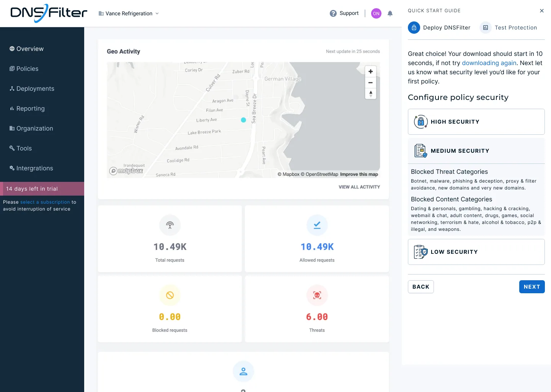Click the High Security padlock icon

pos(421,122)
